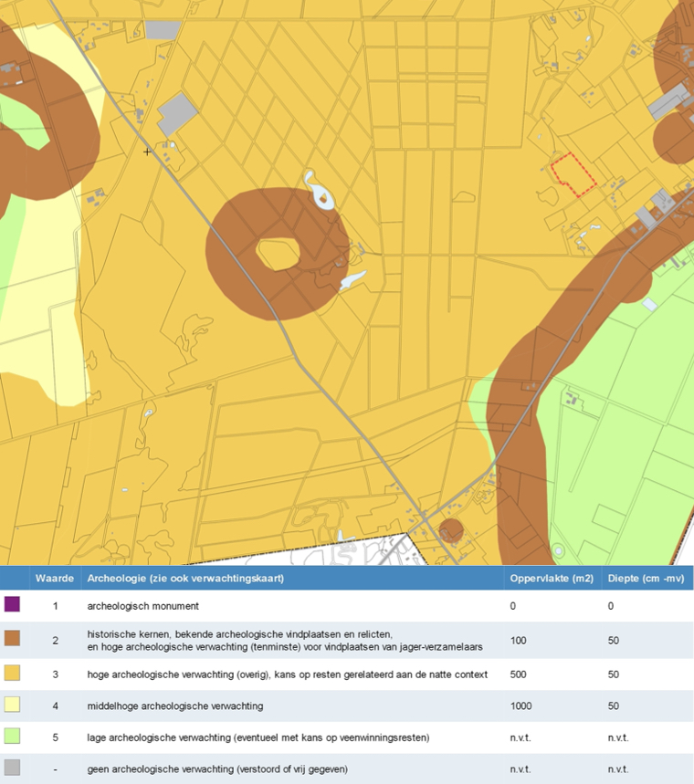Click the yellow hole inside brown ring zone
The image size is (694, 784).
278,254
